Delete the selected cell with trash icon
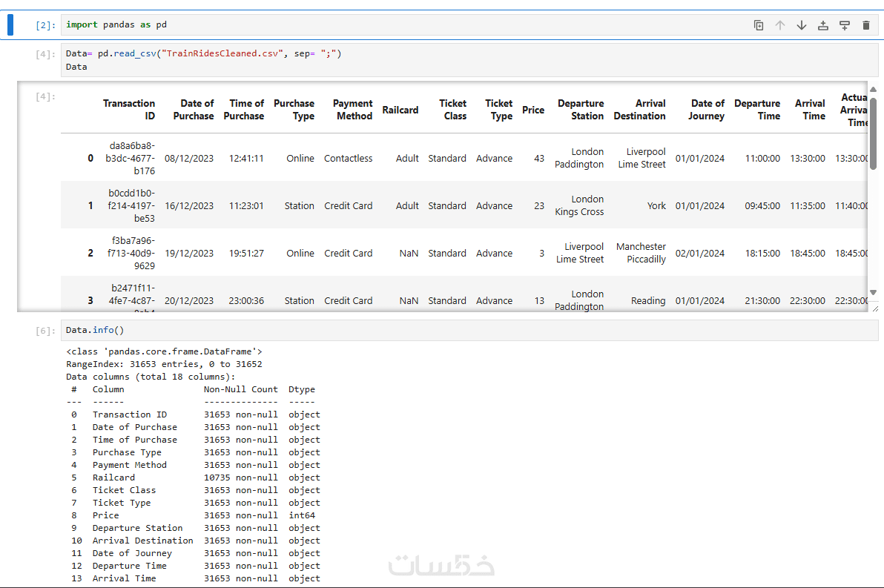This screenshot has height=588, width=884. click(866, 25)
